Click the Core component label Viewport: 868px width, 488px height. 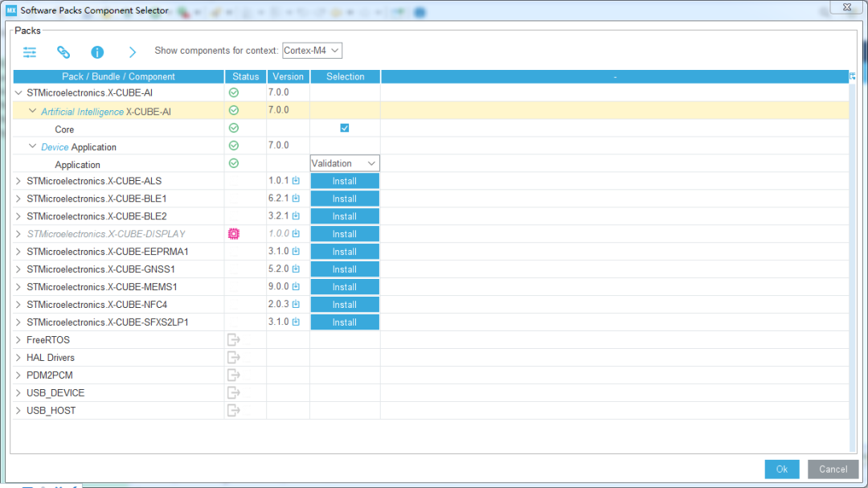click(64, 129)
